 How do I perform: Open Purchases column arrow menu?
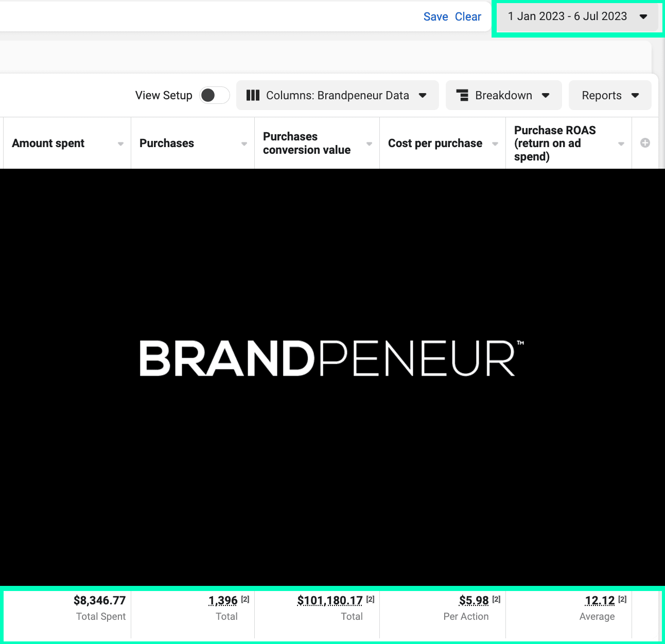[x=244, y=144]
